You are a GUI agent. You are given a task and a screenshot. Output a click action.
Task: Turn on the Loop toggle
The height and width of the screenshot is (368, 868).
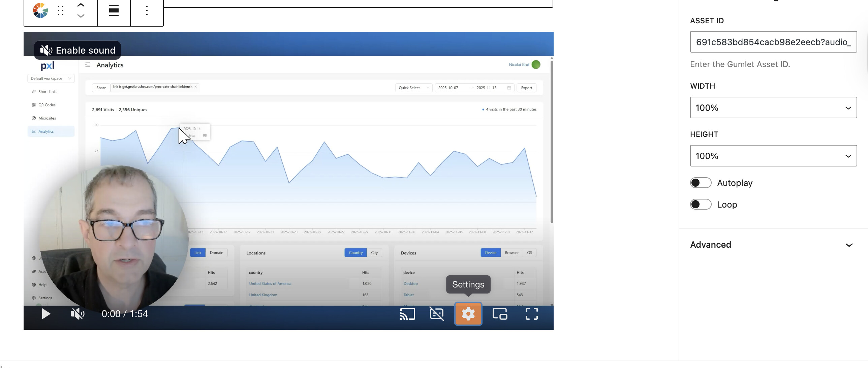point(701,204)
